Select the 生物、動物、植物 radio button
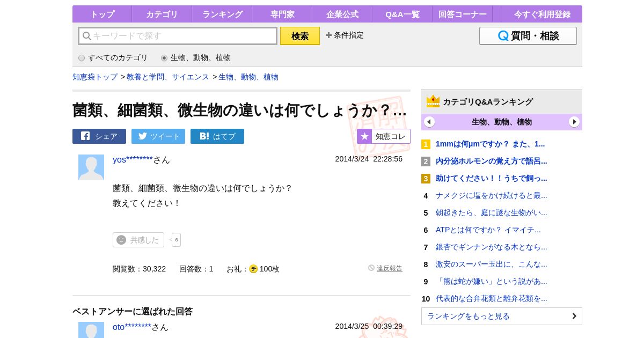 click(164, 58)
